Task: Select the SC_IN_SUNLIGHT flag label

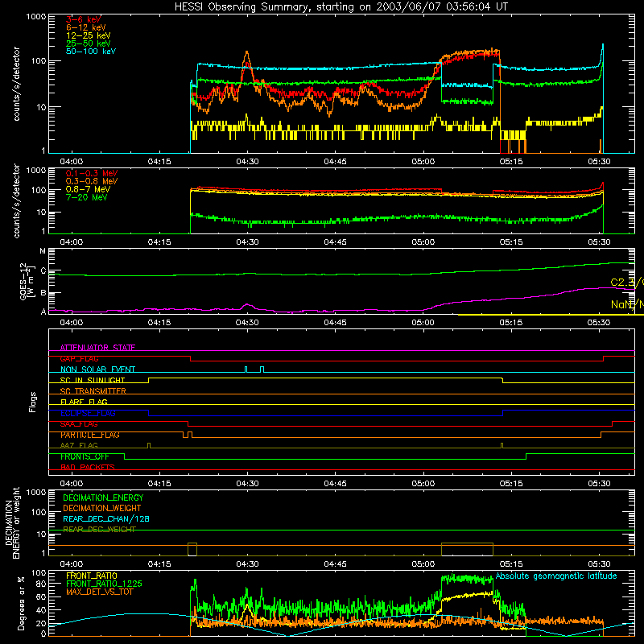Action: click(x=93, y=380)
